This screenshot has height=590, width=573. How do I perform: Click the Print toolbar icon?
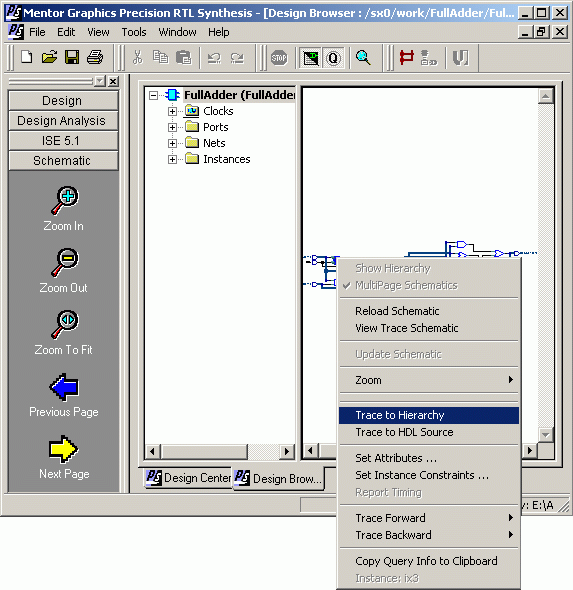95,58
